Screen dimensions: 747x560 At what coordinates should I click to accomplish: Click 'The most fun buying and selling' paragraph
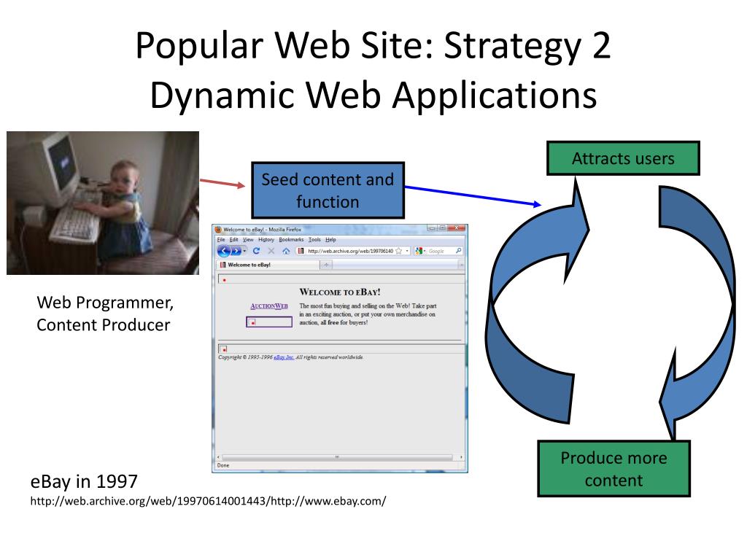point(368,314)
